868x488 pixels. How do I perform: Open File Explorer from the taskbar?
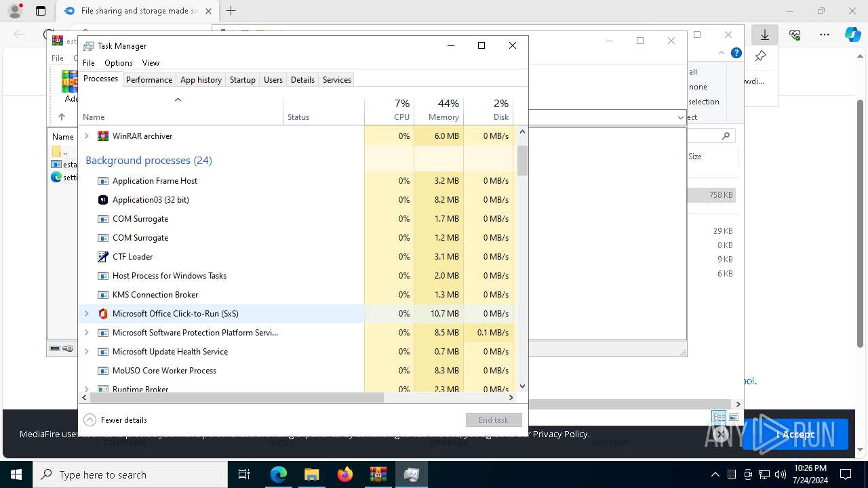click(312, 474)
